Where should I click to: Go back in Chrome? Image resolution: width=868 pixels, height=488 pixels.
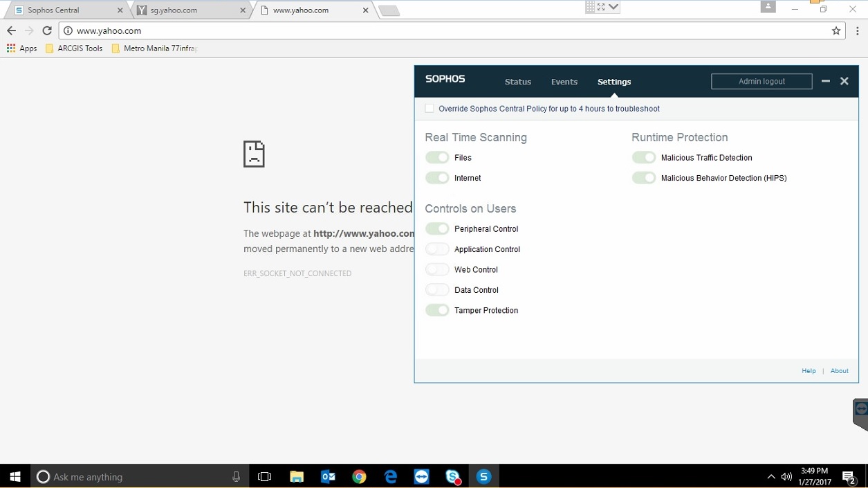[11, 30]
